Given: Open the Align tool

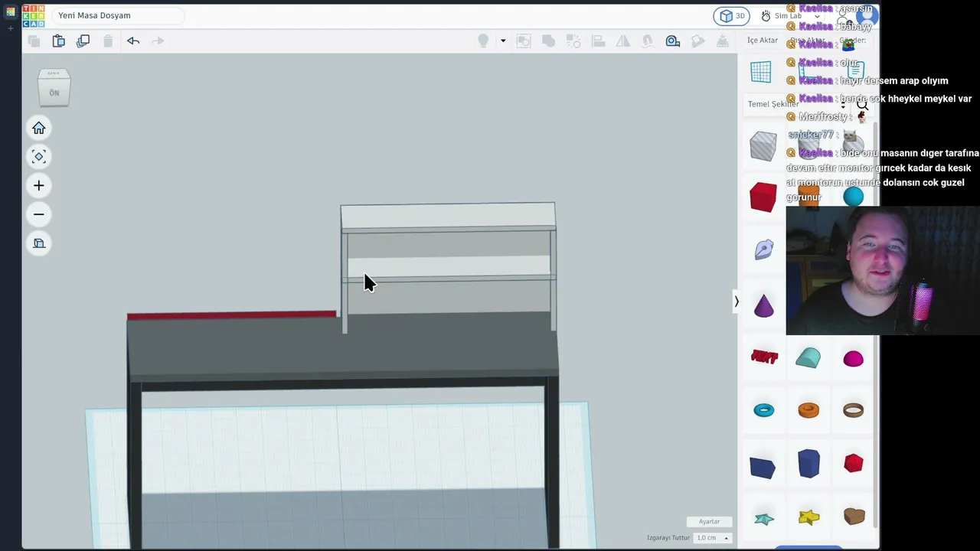Looking at the screenshot, I should (x=598, y=41).
